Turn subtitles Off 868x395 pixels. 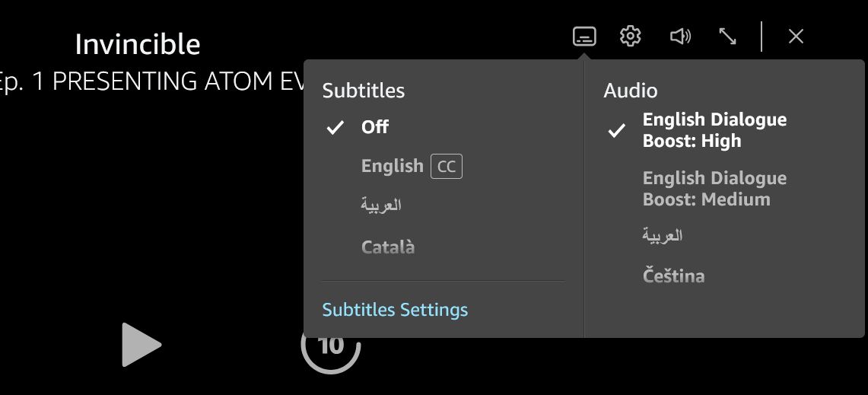coord(375,127)
